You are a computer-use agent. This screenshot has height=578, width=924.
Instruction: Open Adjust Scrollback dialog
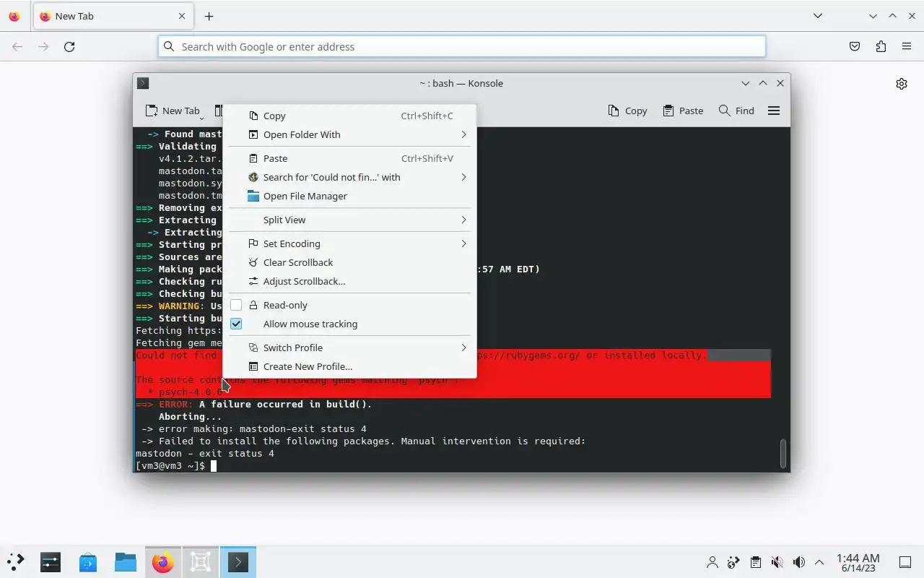(350, 281)
